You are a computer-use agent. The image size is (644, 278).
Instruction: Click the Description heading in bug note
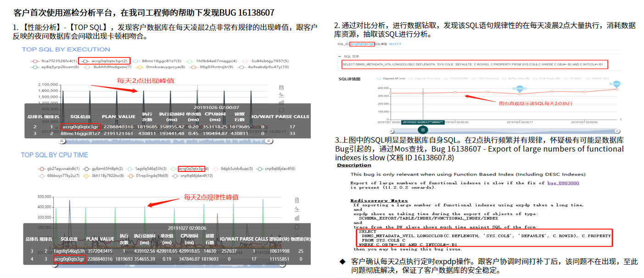354,165
